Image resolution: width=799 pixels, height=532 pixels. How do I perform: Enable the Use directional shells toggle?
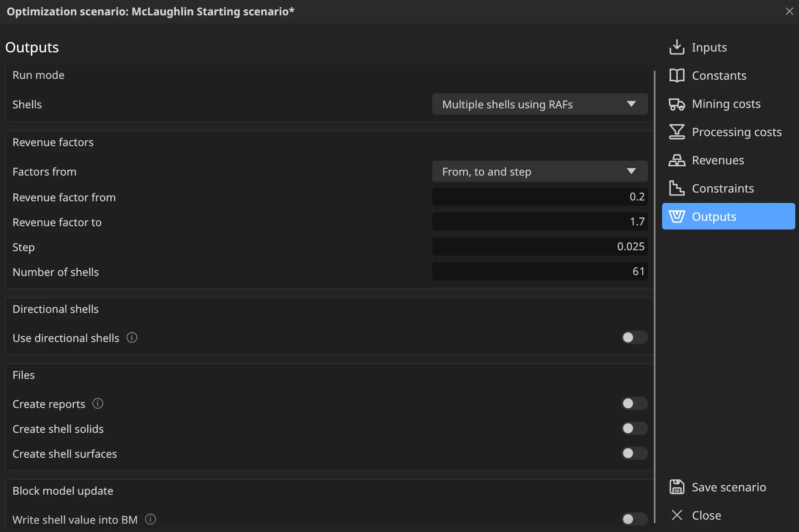pos(634,338)
